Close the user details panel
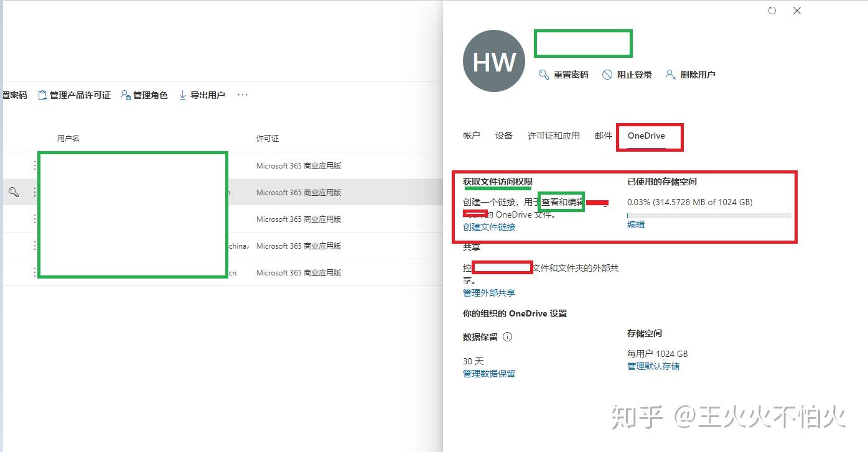Viewport: 868px width, 452px height. coord(797,11)
